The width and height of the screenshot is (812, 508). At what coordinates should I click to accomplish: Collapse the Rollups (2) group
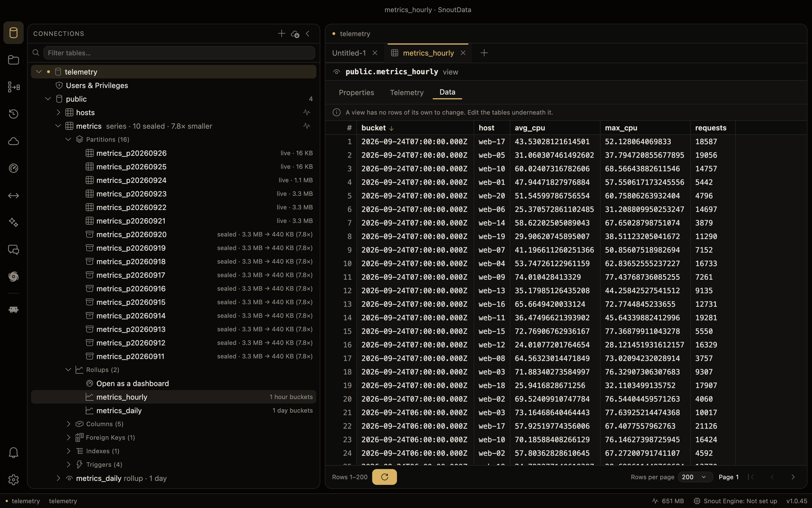68,370
